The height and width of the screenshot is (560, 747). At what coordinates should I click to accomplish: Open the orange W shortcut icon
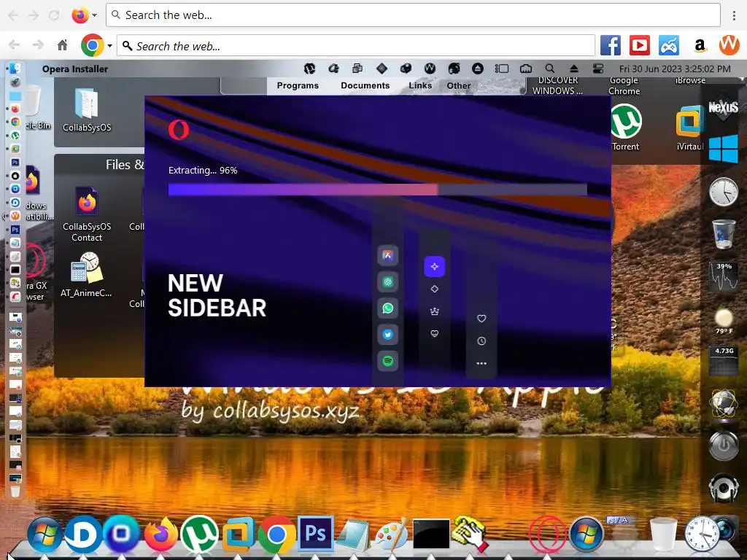729,45
